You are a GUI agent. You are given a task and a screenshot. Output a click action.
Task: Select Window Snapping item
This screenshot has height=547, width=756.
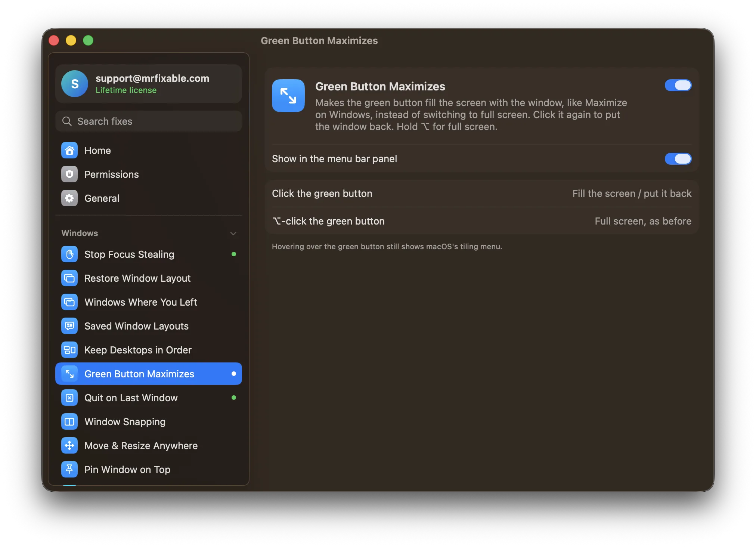point(149,421)
